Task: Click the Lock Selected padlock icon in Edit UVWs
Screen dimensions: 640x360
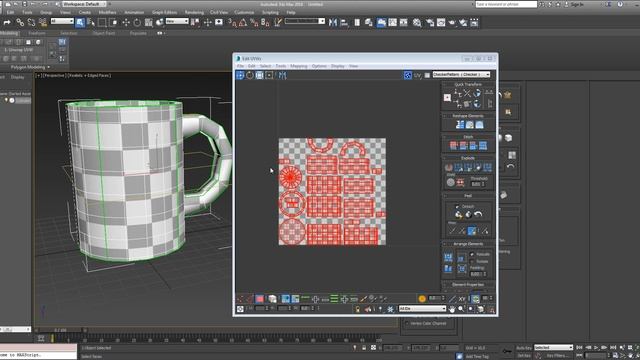Action: coord(358,309)
